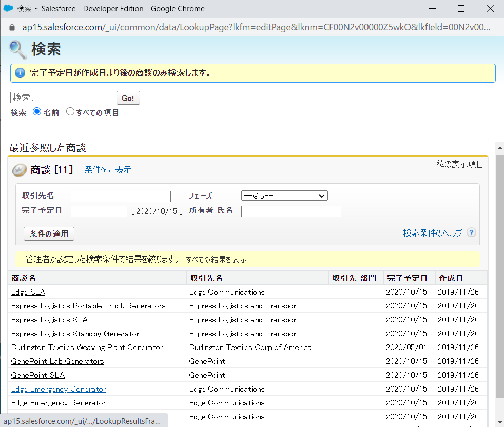
Task: Focus the 検索 text input field
Action: 60,98
